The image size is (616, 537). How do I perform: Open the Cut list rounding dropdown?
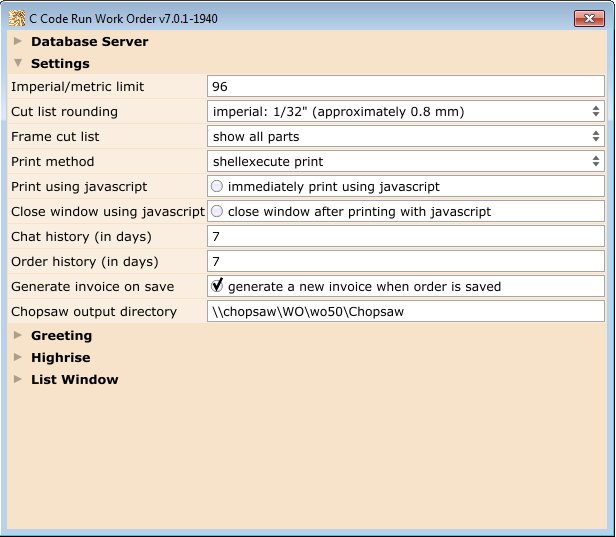405,111
